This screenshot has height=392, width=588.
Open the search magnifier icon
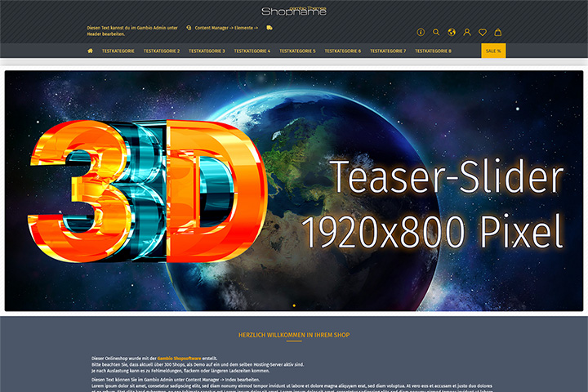tap(436, 33)
